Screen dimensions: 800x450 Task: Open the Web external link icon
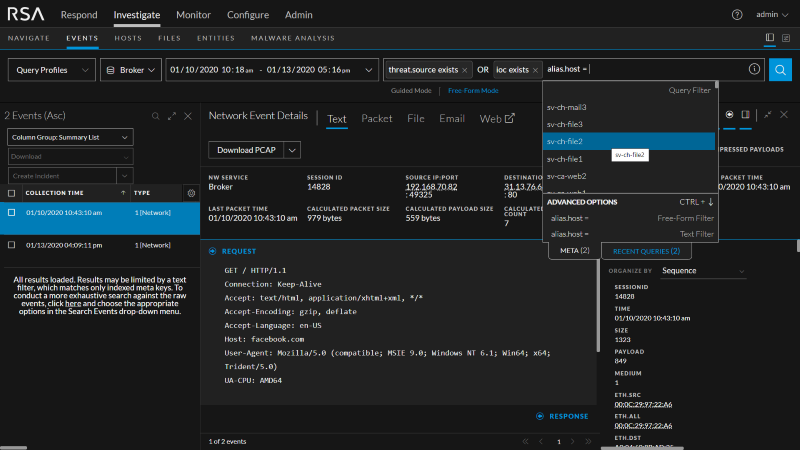[x=510, y=118]
